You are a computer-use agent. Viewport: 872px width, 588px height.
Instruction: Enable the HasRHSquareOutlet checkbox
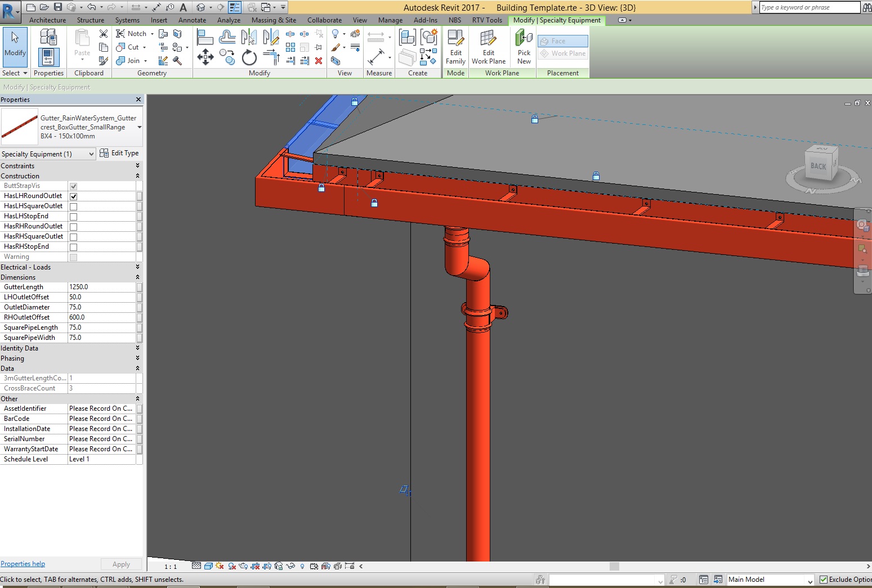[x=73, y=237]
